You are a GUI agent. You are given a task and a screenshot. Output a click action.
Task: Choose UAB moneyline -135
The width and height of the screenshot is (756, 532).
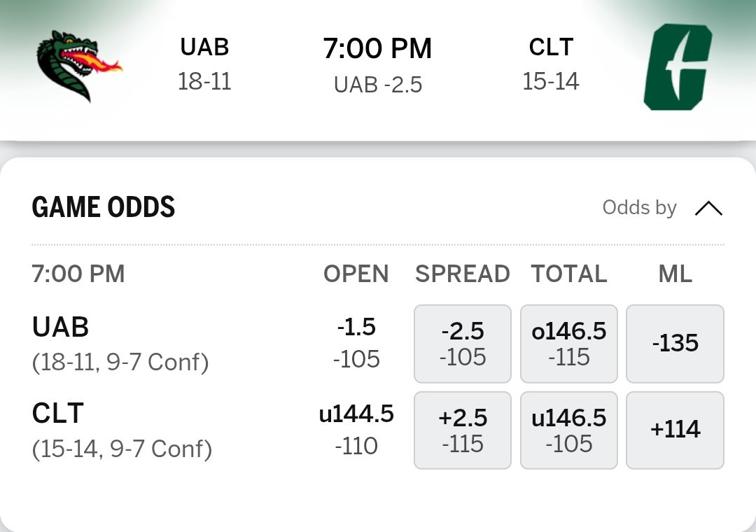point(675,344)
